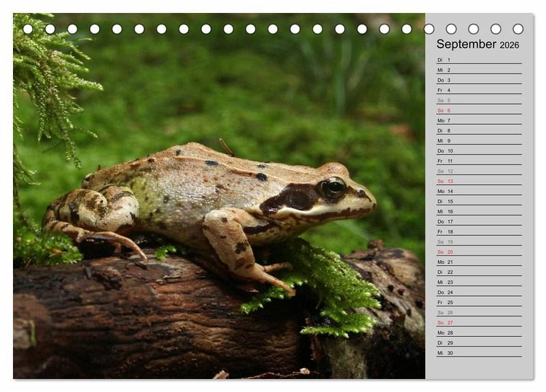Click the red So 20 Sunday entry
The image size is (546, 392).
(x=478, y=252)
